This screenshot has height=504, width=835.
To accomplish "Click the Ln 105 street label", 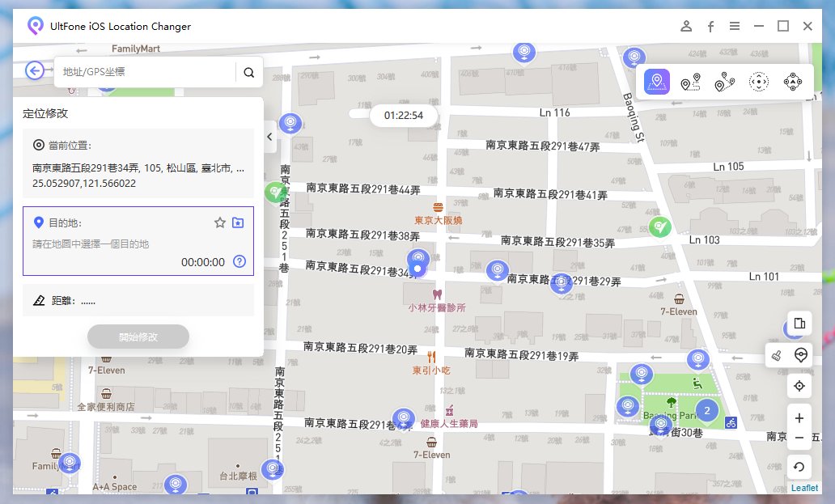I will [728, 167].
